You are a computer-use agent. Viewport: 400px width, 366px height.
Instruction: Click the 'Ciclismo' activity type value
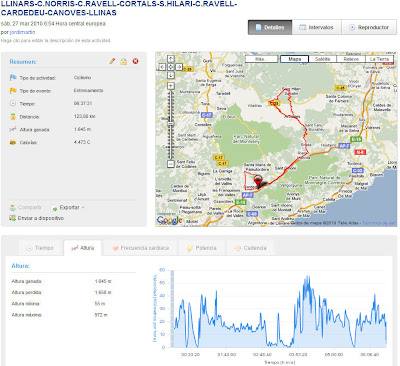(x=82, y=78)
